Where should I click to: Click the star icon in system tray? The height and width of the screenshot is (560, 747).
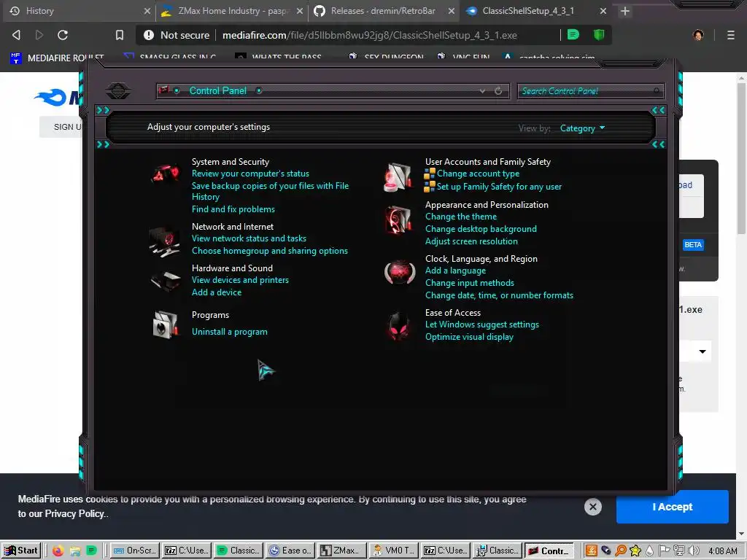click(x=635, y=551)
